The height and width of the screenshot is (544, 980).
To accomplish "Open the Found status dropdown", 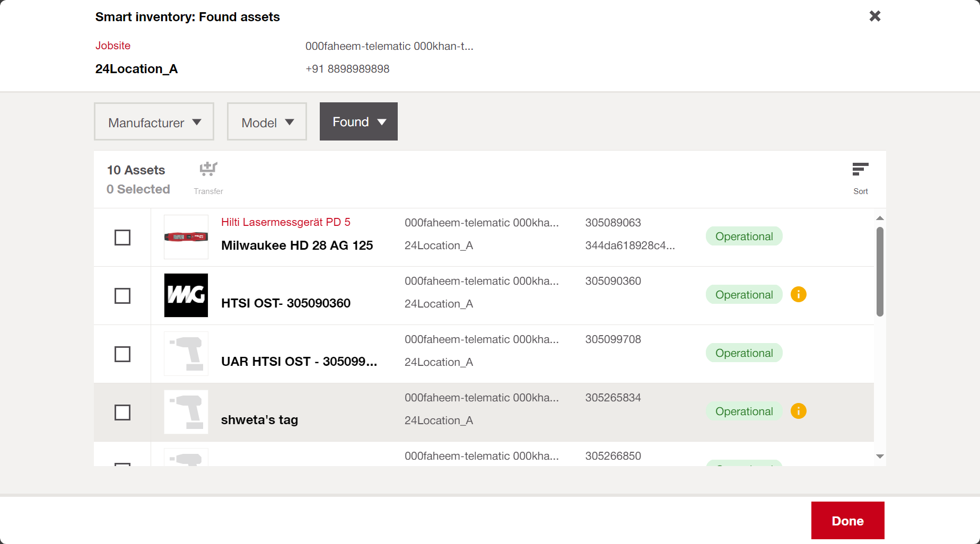I will tap(358, 122).
